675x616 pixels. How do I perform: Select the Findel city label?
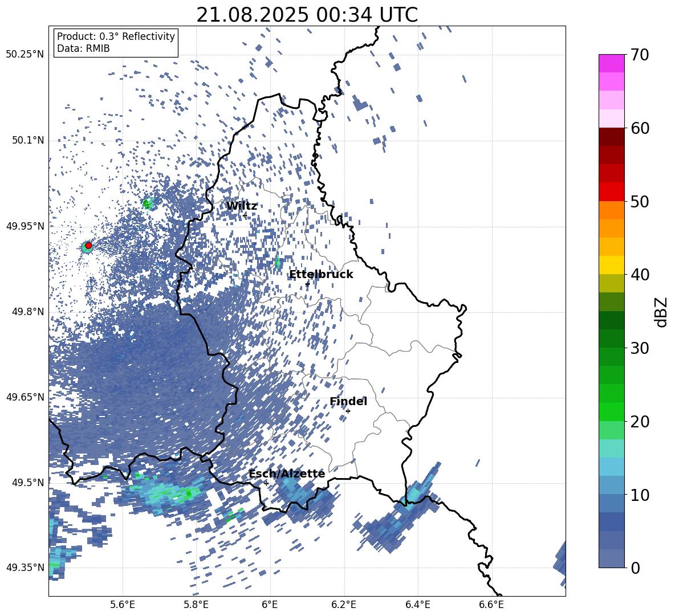(348, 401)
